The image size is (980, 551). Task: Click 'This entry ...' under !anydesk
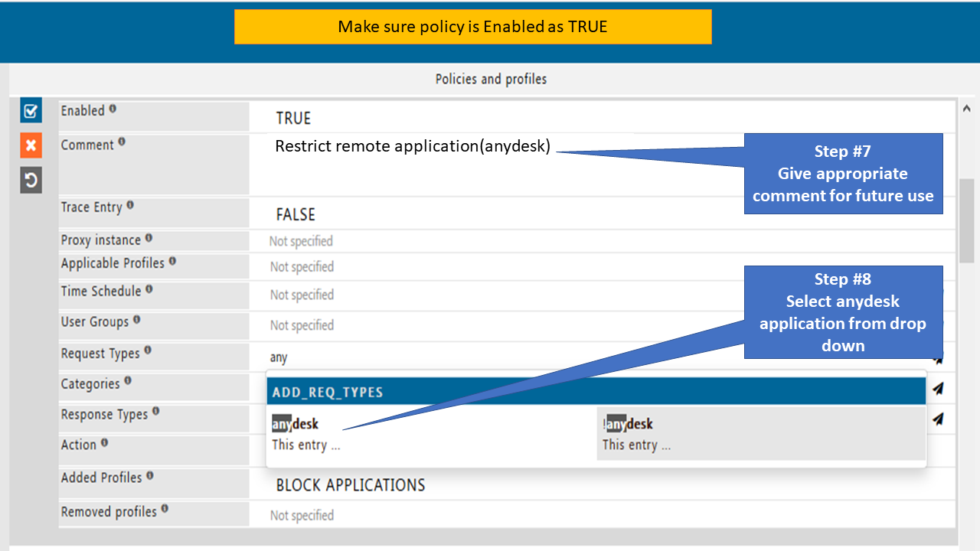pos(636,445)
